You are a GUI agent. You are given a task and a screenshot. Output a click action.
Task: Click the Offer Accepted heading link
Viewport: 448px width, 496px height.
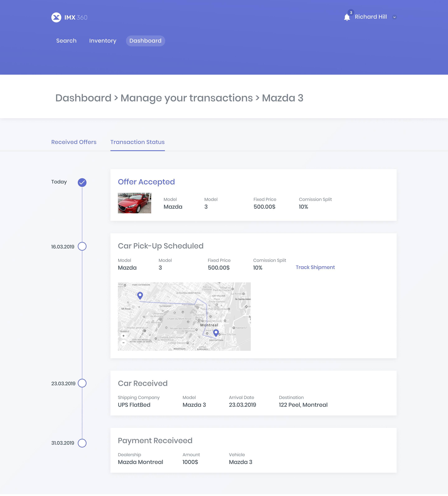tap(146, 182)
